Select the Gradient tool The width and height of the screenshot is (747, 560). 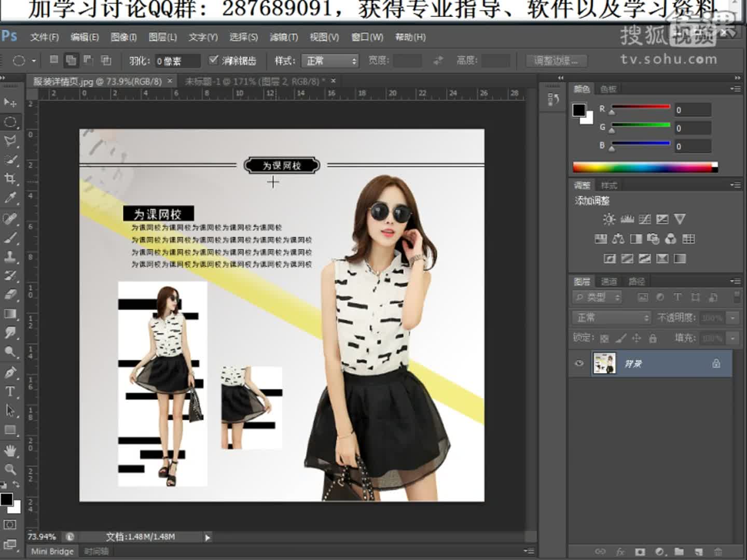pyautogui.click(x=10, y=314)
